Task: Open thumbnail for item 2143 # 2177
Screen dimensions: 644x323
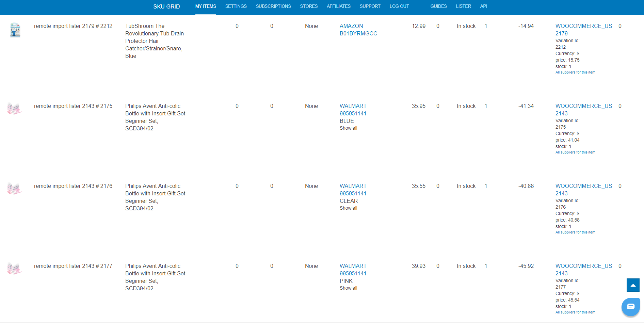Action: pos(15,269)
